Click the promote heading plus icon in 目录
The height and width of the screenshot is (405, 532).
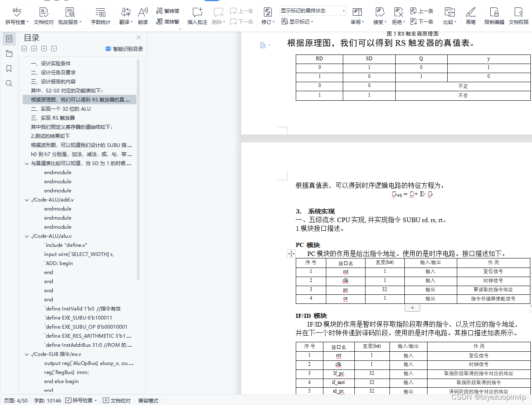(x=44, y=48)
